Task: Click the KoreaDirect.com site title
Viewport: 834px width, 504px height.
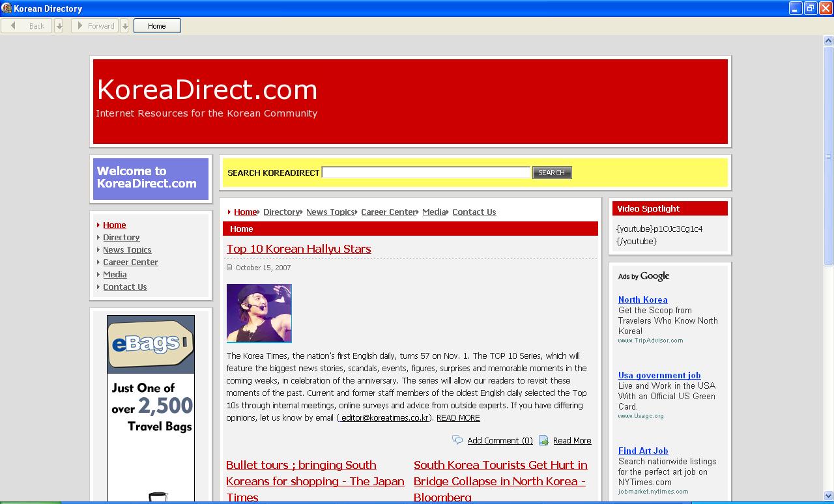Action: point(207,90)
